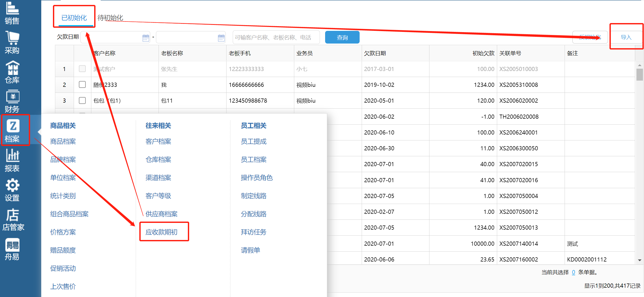644x297 pixels.
Task: Tick checkbox for row 随便2333
Action: coord(82,84)
